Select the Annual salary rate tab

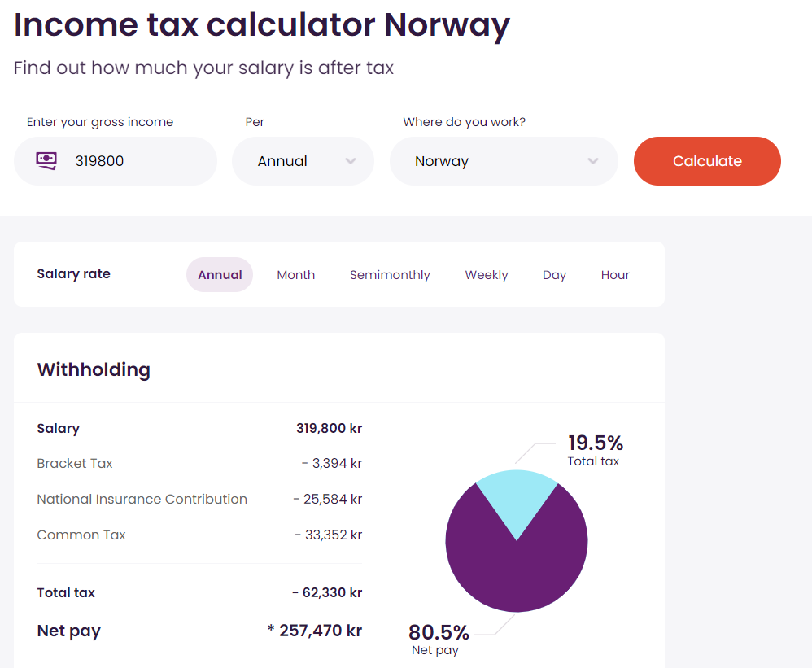pos(220,275)
